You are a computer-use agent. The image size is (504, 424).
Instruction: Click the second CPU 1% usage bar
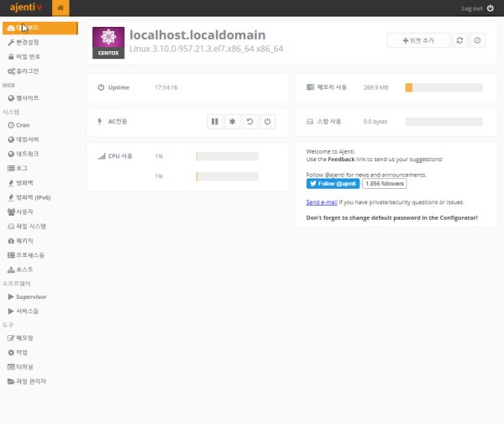228,176
